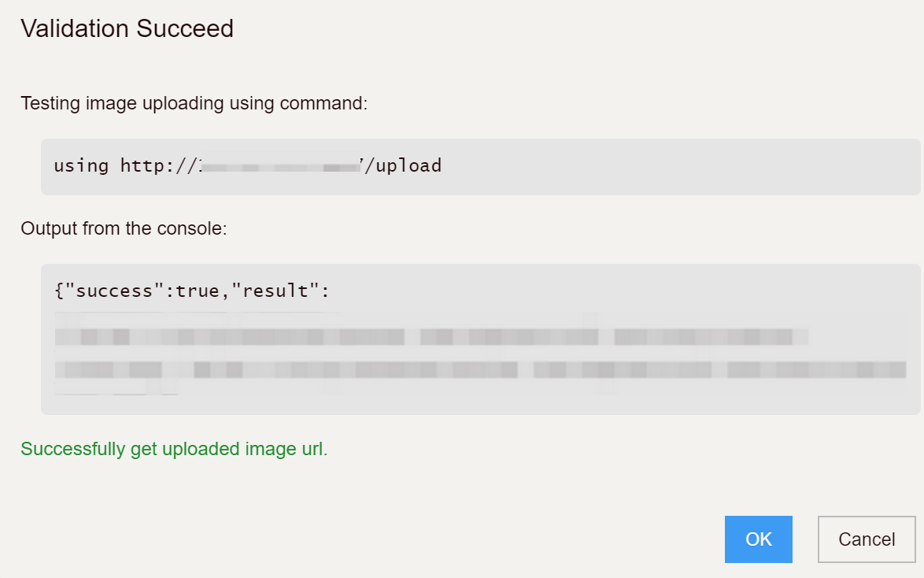This screenshot has height=578, width=924.
Task: Click the Validation Succeed dialog title
Action: coord(128,28)
